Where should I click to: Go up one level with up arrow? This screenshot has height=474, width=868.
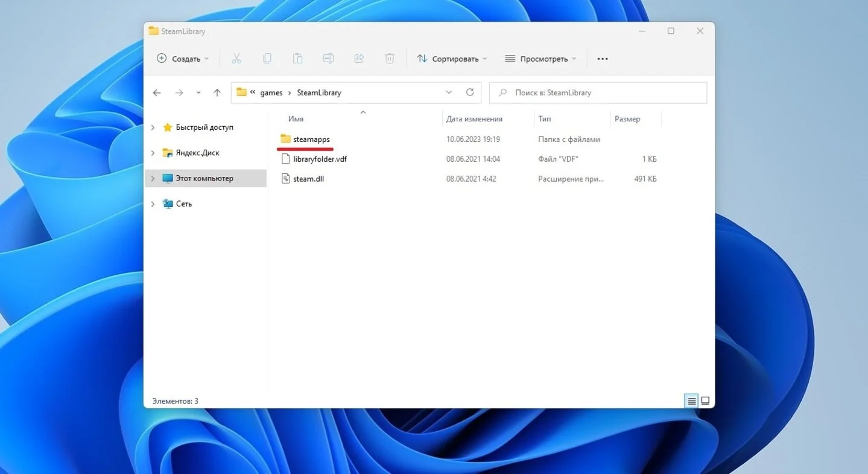pyautogui.click(x=217, y=92)
